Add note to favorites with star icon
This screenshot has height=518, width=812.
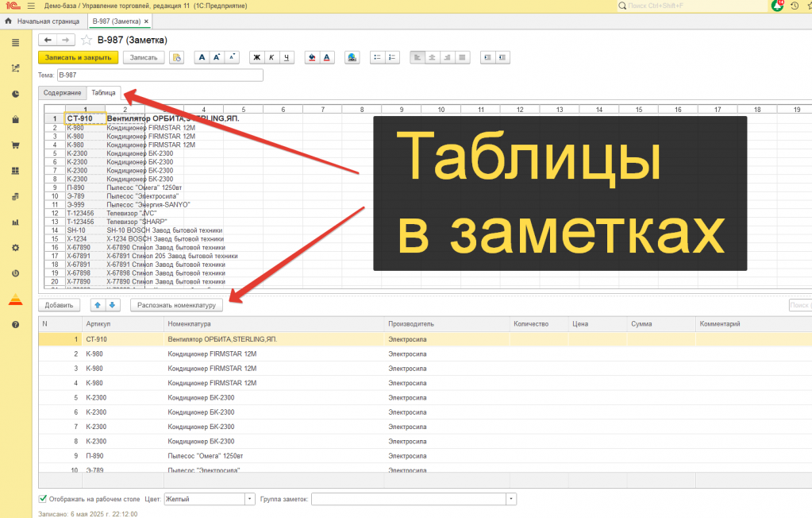(87, 40)
